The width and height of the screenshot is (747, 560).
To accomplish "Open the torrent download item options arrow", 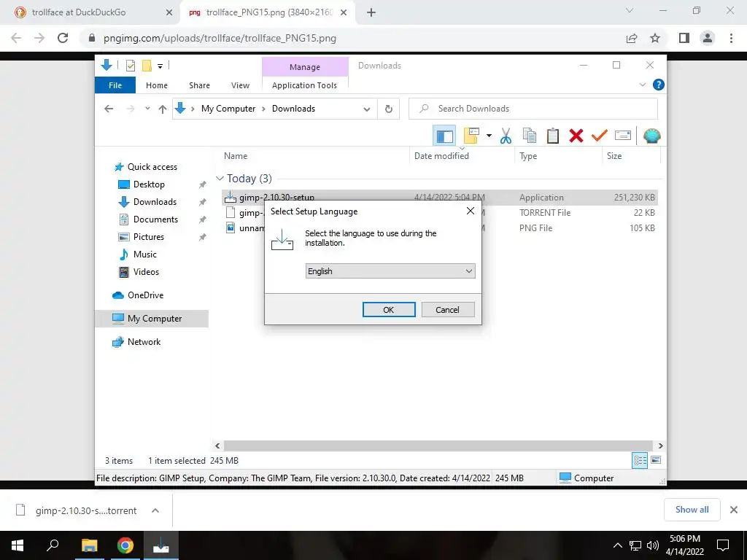I will [155, 510].
